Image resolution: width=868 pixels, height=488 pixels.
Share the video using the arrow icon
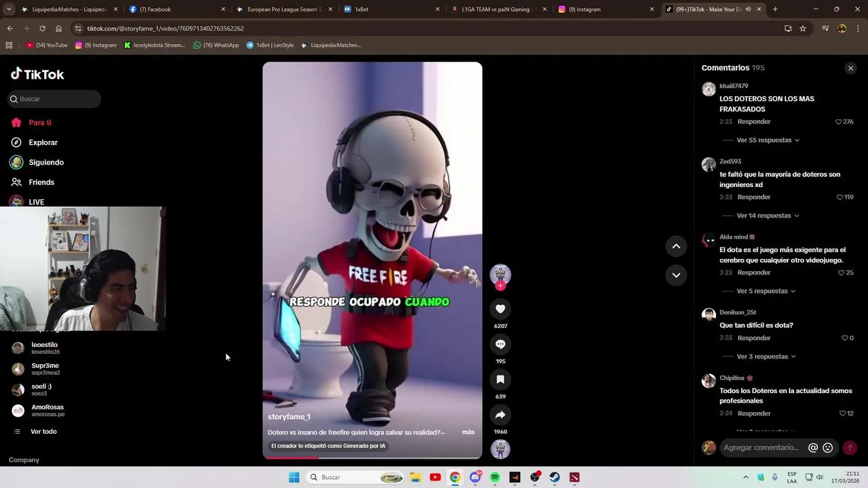click(500, 415)
